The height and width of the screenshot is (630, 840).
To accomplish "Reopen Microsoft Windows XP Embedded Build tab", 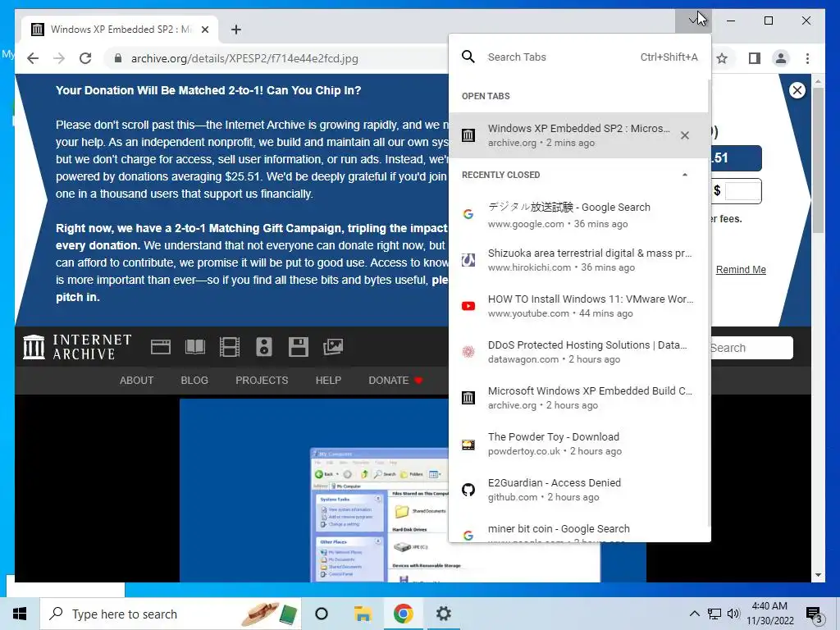I will (x=578, y=398).
